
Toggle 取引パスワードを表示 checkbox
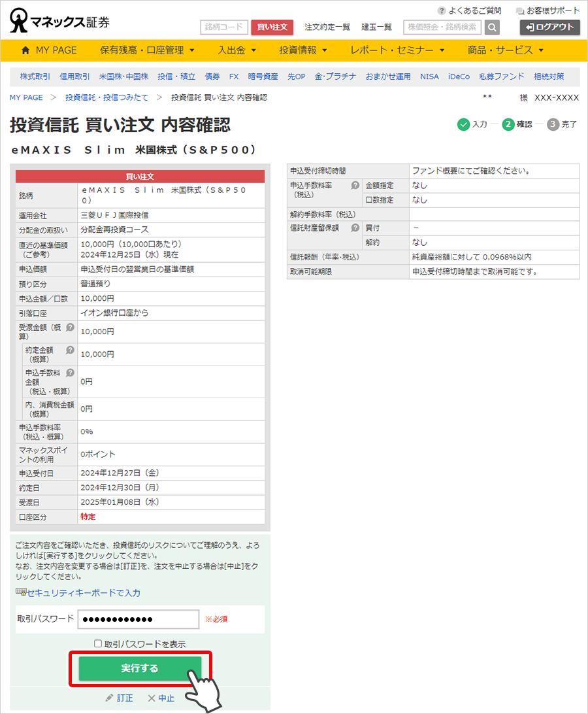98,643
